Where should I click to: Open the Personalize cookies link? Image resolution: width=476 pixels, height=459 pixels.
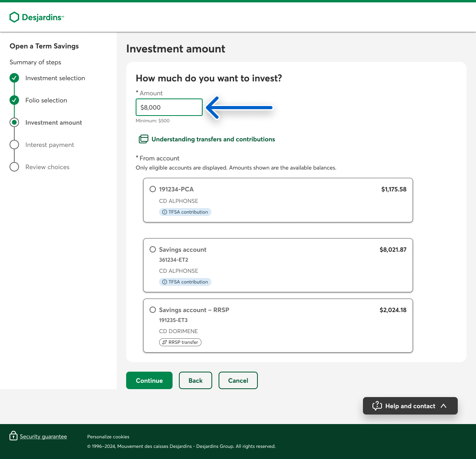(x=108, y=437)
